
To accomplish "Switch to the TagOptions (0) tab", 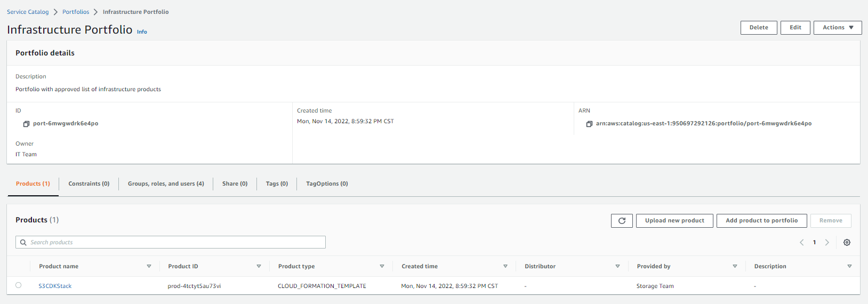I will (x=327, y=184).
